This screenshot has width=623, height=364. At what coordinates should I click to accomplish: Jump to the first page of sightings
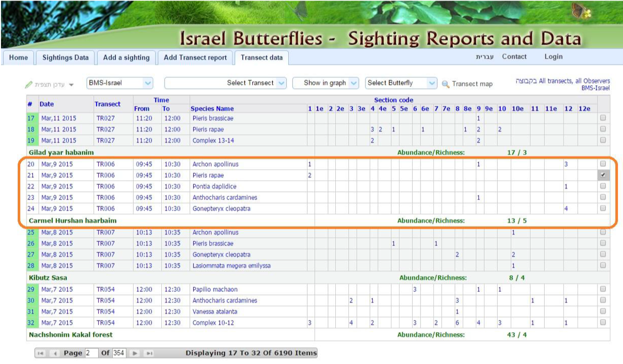[40, 353]
